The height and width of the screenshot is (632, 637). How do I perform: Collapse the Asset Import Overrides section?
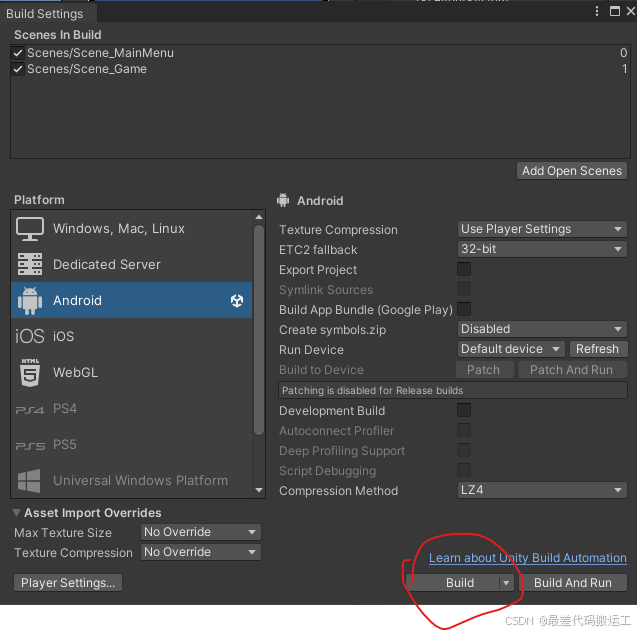click(x=16, y=513)
